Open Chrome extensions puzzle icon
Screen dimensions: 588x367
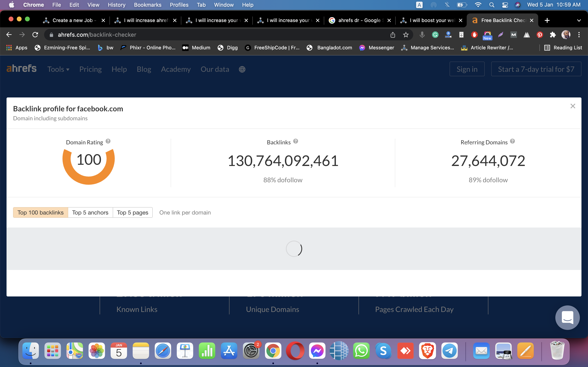tap(553, 35)
